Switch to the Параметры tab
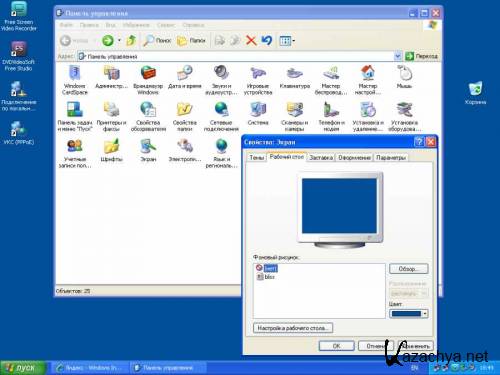This screenshot has width=500, height=375. tap(391, 158)
